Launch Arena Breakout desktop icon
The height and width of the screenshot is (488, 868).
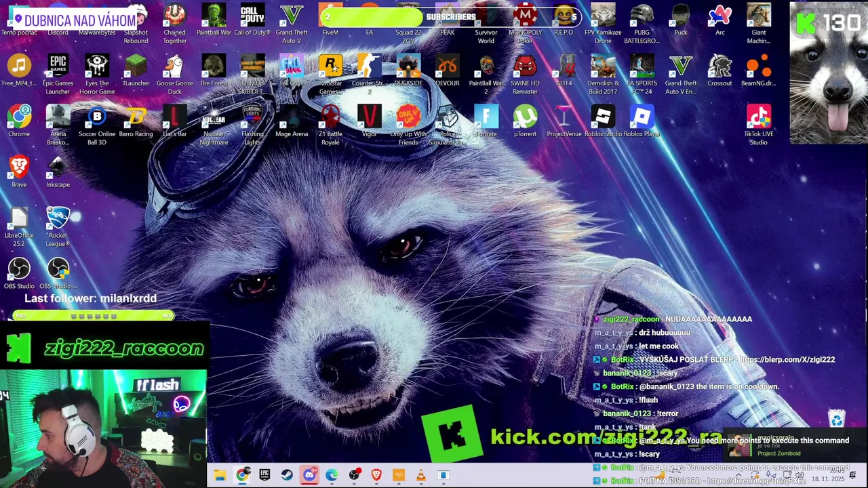click(x=58, y=125)
